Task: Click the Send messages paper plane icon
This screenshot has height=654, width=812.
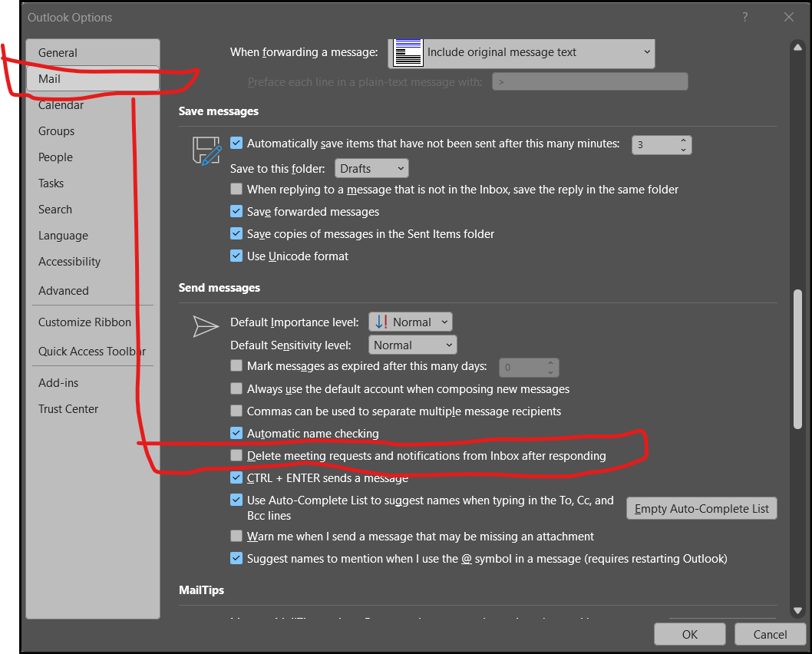Action: tap(206, 326)
